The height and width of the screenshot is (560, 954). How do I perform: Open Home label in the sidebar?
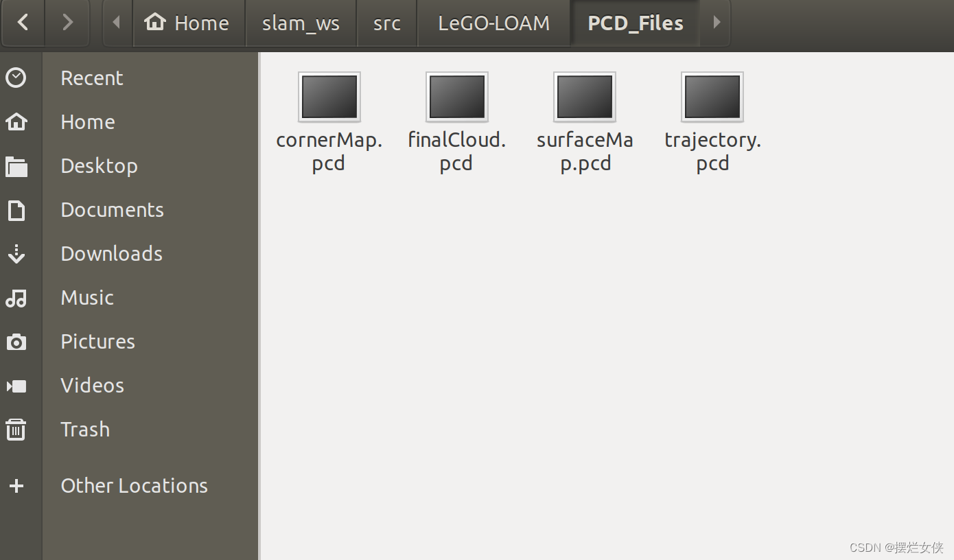(x=88, y=122)
